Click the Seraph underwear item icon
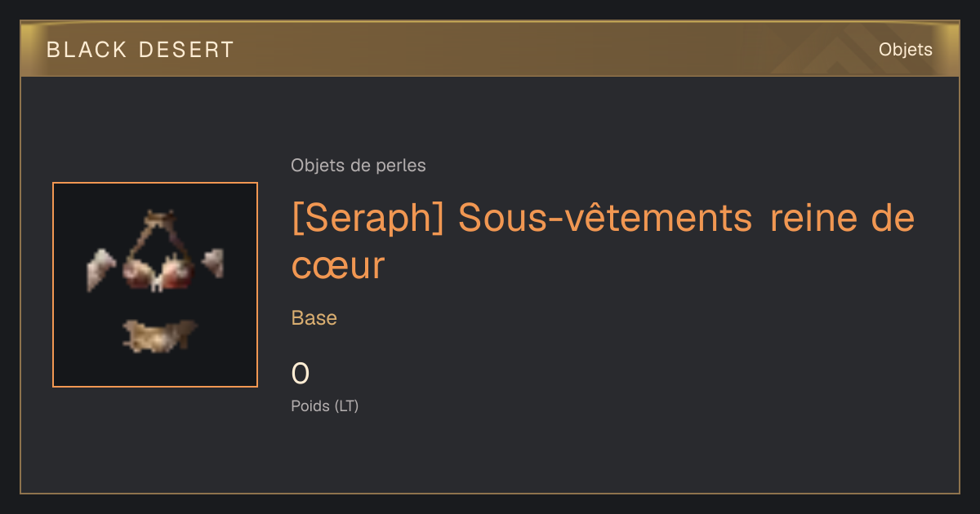This screenshot has width=980, height=514. coord(155,285)
